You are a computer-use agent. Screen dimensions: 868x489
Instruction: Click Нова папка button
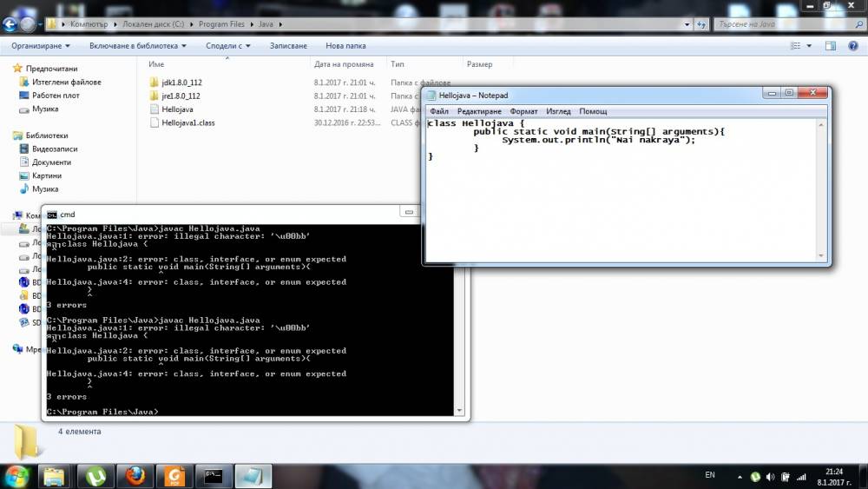click(x=346, y=46)
